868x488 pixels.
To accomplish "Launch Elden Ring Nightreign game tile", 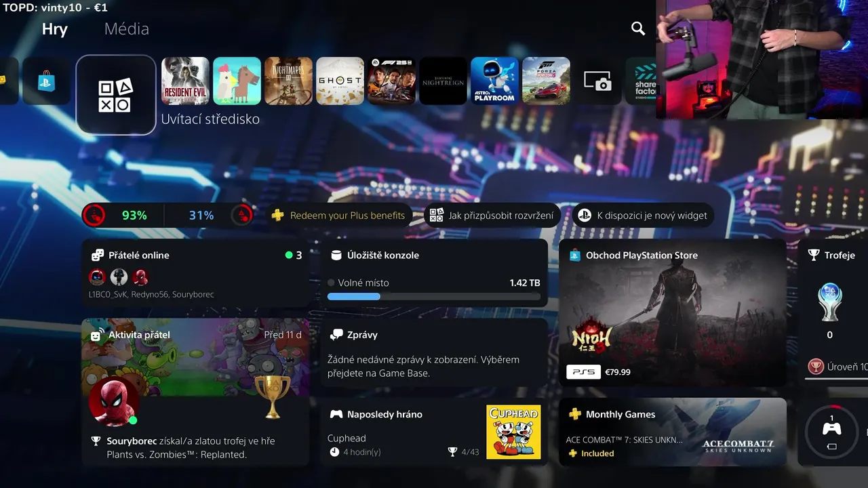I will pyautogui.click(x=443, y=81).
